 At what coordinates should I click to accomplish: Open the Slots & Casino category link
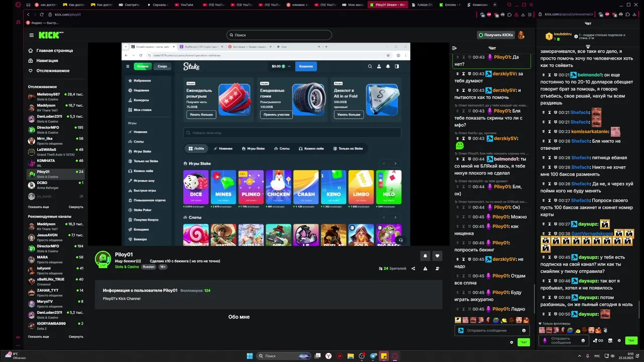127,267
